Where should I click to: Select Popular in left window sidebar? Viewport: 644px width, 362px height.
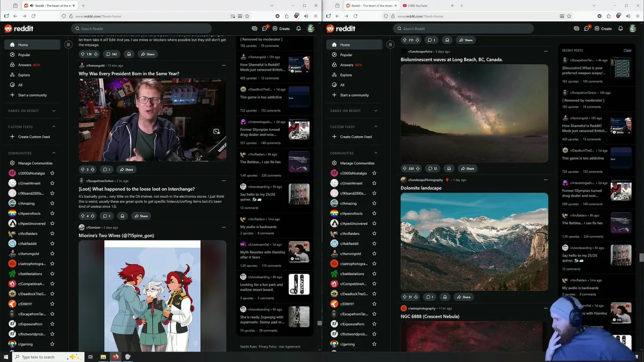coord(32,55)
